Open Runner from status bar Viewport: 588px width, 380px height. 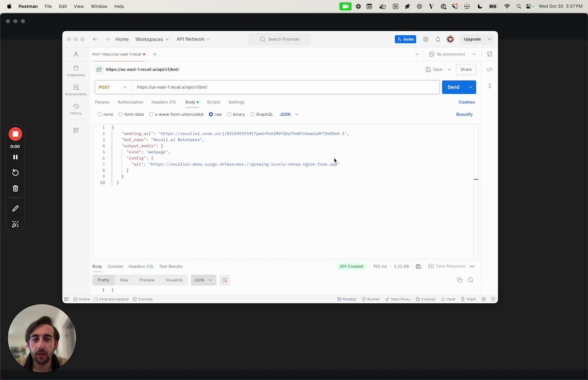tap(371, 299)
